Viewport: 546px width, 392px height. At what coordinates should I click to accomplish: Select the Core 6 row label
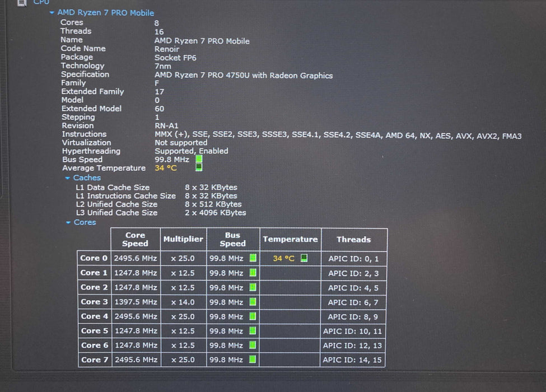tap(95, 346)
